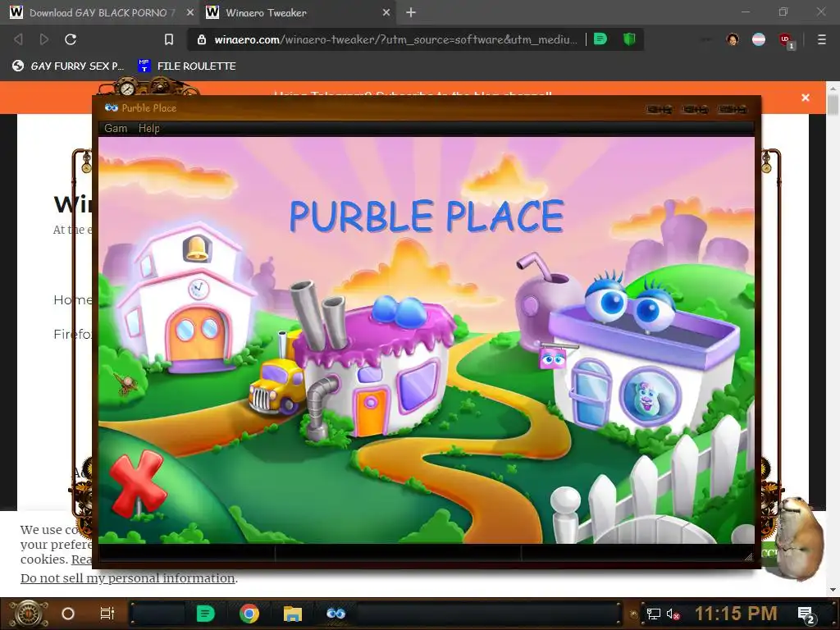Screen dimensions: 840x630
Task: Select Purble Place eyes icon on taskbar
Action: point(336,614)
